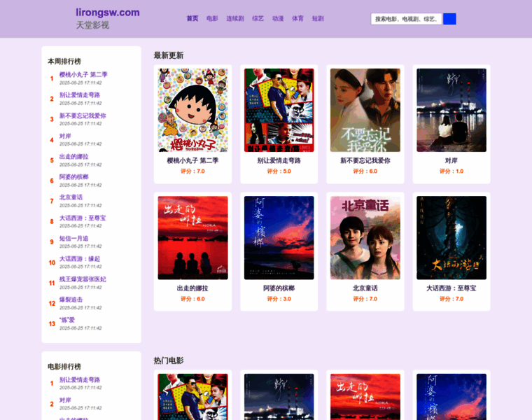Open the lirongsw.com logo link
Screen dimensions: 532x420
pos(108,13)
